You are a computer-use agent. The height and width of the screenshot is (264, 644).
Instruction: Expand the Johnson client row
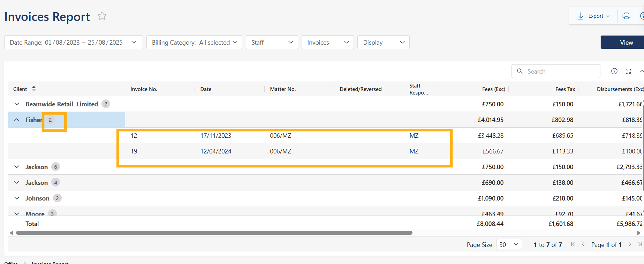pyautogui.click(x=17, y=198)
